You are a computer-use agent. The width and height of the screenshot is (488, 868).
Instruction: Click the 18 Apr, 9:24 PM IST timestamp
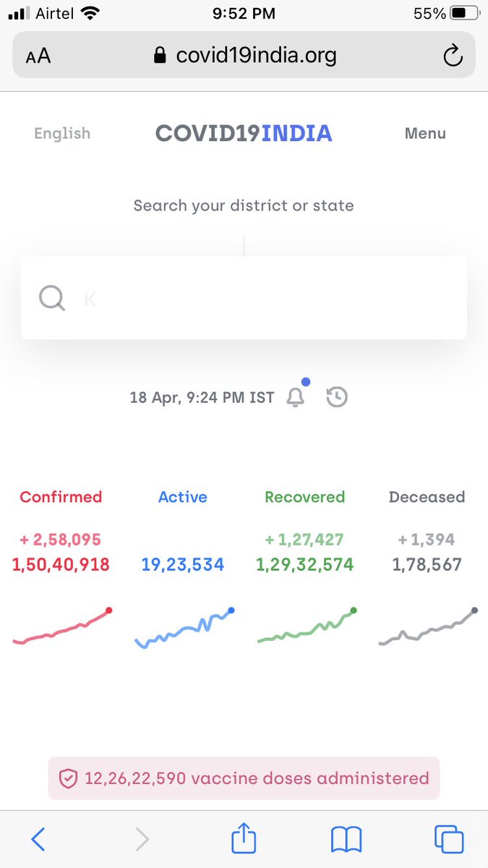(202, 398)
